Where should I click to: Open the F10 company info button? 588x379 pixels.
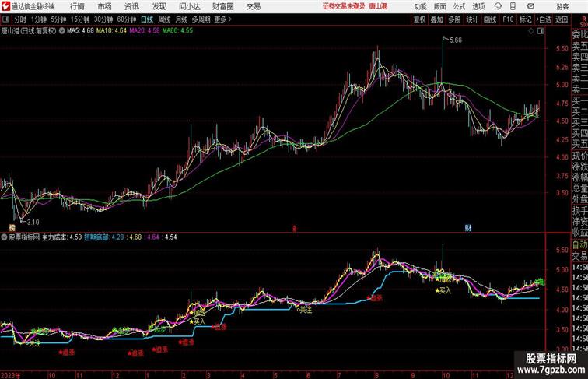[x=508, y=19]
